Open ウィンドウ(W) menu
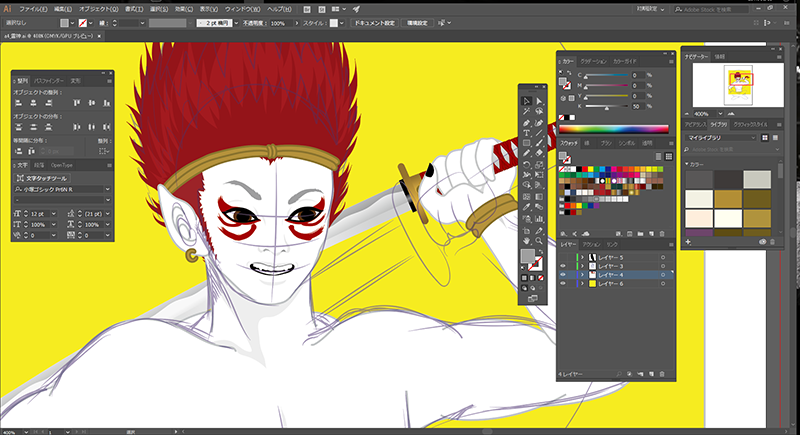Viewport: 800px width, 435px height. click(242, 9)
